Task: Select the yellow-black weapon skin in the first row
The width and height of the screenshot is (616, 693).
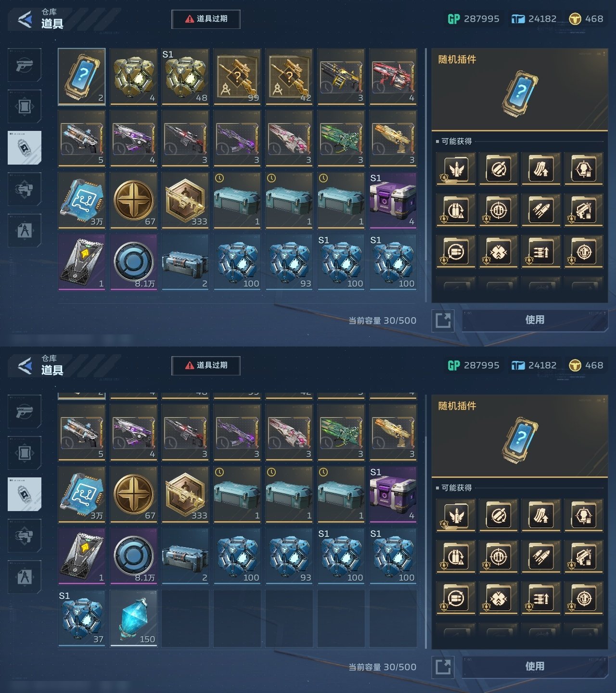Action: pyautogui.click(x=341, y=77)
